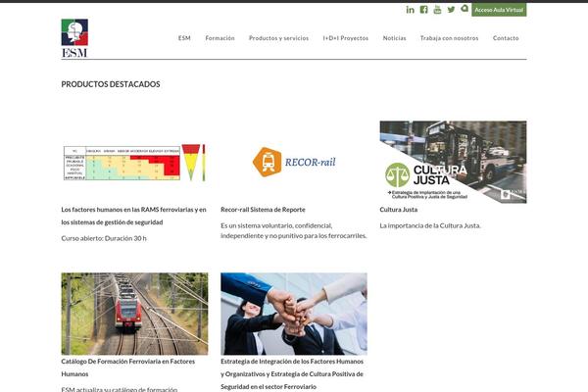Open Trabaja con nosotros menu item
The image size is (588, 392).
point(449,38)
